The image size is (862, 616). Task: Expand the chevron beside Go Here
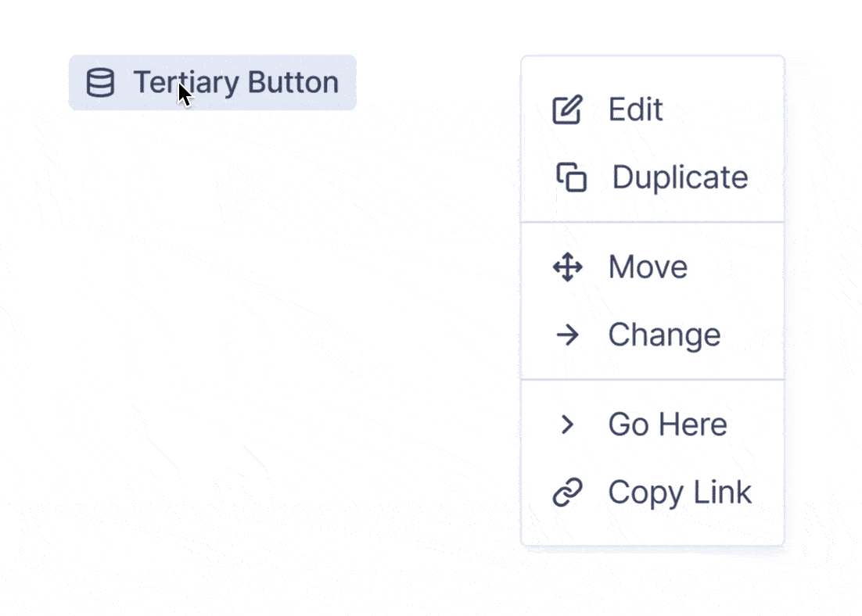567,424
